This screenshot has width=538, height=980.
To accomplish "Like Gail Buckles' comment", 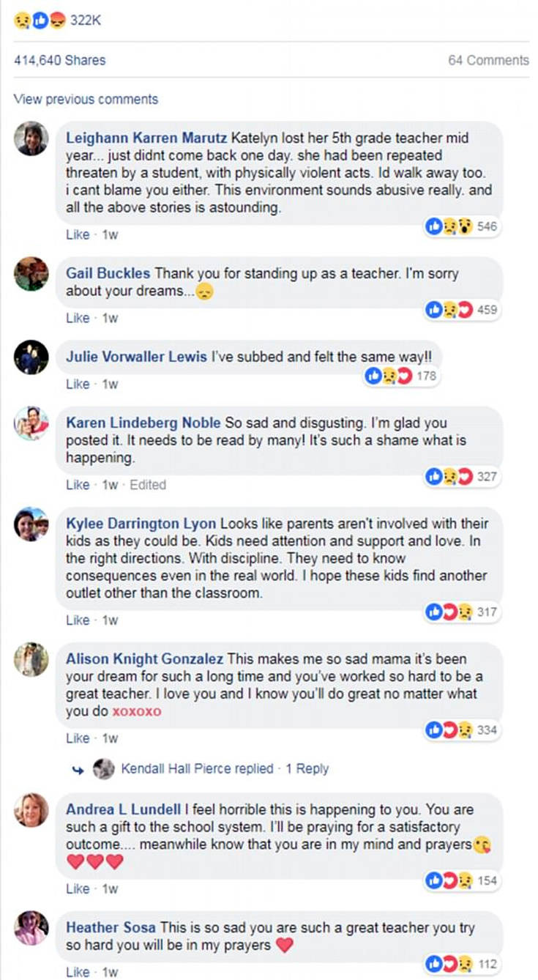I will (77, 318).
